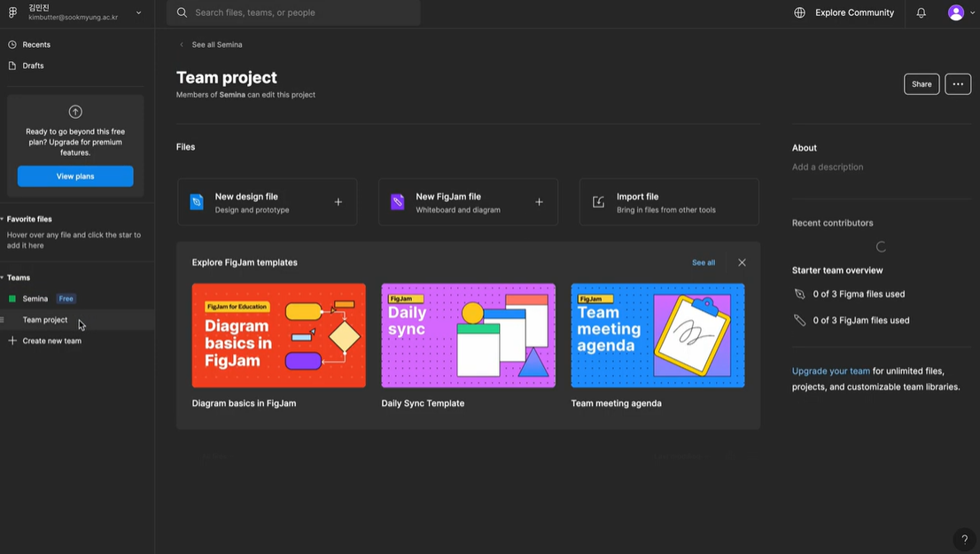Create a New design file
The width and height of the screenshot is (980, 554).
268,202
